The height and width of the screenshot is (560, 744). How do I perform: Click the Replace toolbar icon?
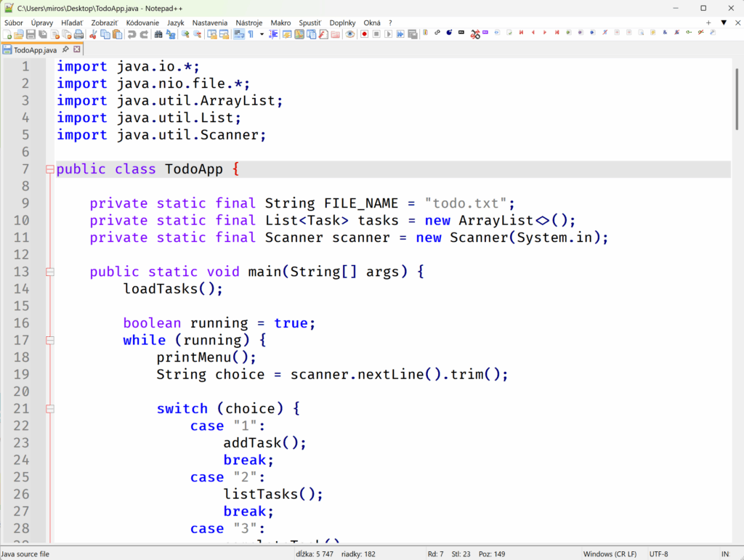[x=171, y=34]
